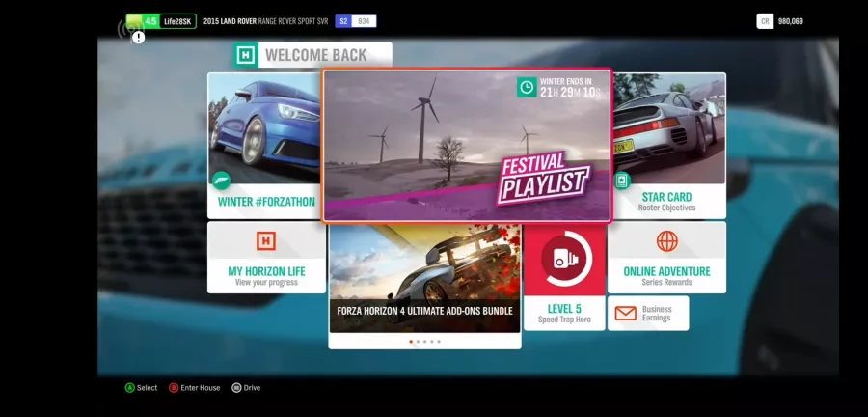This screenshot has width=868, height=417.
Task: Click the Drive menu button prompt
Action: coord(246,388)
